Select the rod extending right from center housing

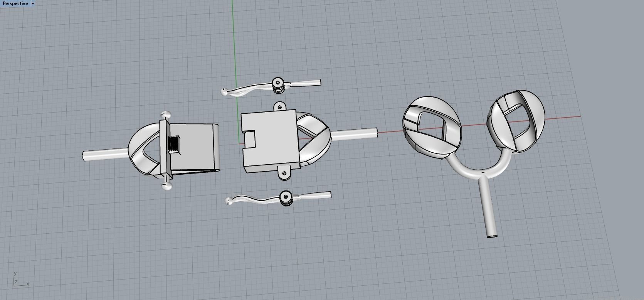tap(354, 134)
